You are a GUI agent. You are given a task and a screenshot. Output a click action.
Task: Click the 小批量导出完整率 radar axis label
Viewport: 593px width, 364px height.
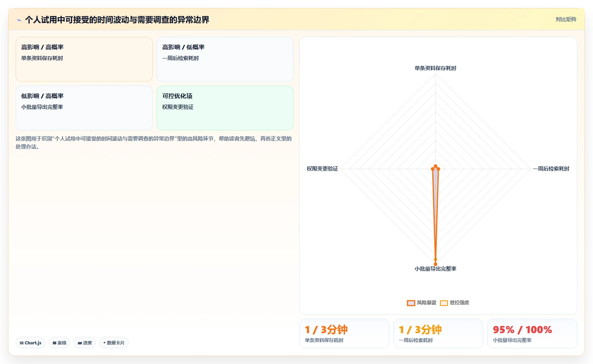(436, 269)
